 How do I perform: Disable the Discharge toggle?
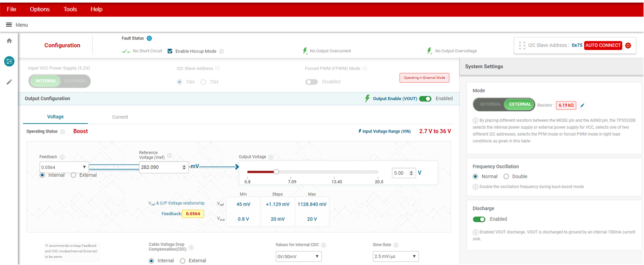pos(479,219)
